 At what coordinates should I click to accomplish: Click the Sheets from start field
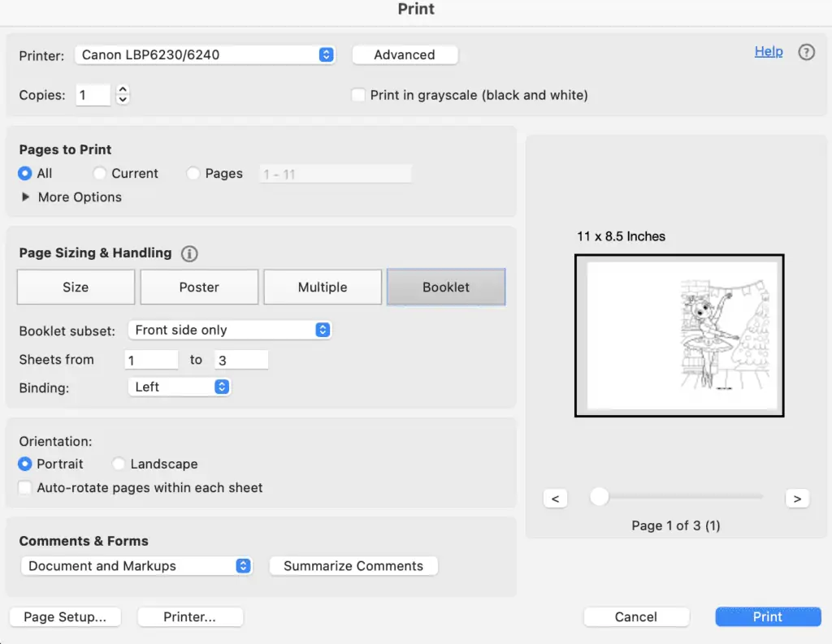click(x=151, y=361)
